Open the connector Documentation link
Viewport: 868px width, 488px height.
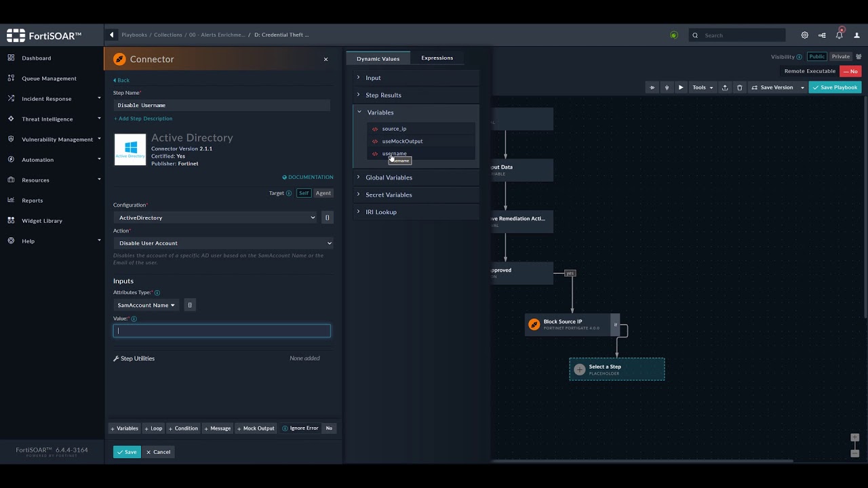pos(308,178)
